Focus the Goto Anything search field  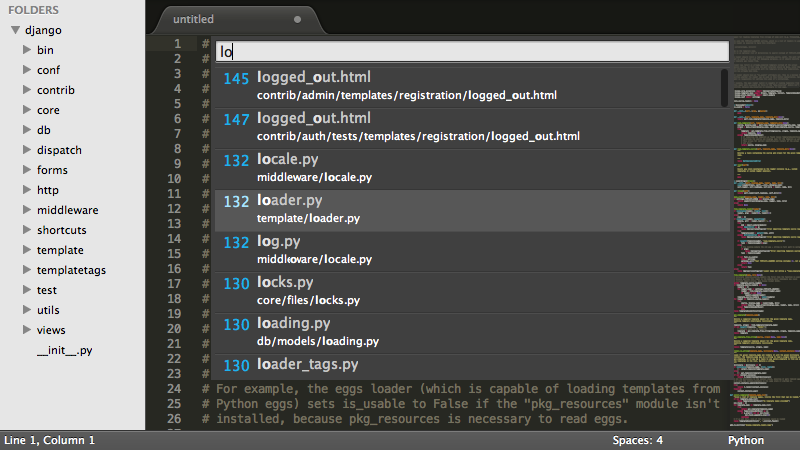click(472, 52)
